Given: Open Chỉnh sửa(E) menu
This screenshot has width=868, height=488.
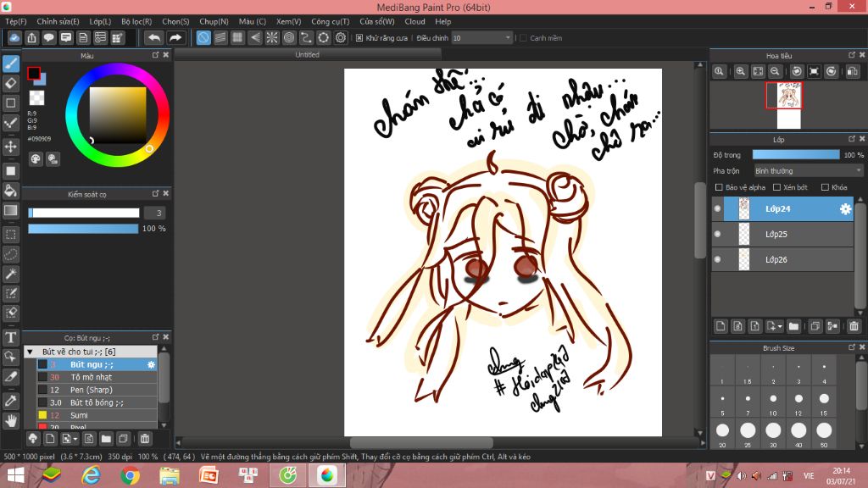Looking at the screenshot, I should (58, 21).
